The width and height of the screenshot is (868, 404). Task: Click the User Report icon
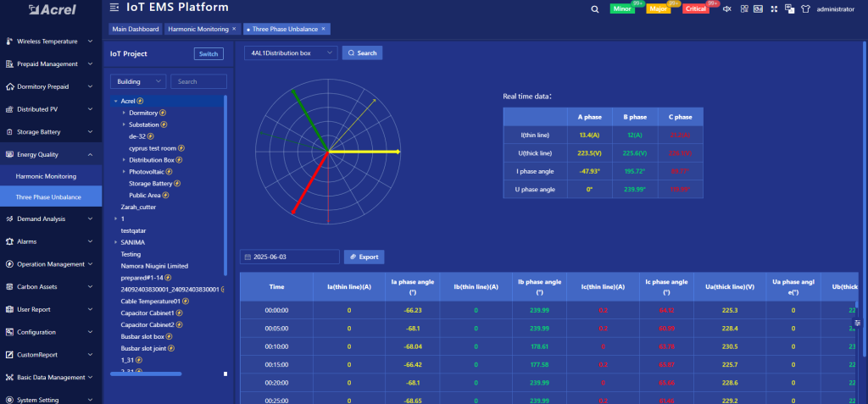coord(8,310)
